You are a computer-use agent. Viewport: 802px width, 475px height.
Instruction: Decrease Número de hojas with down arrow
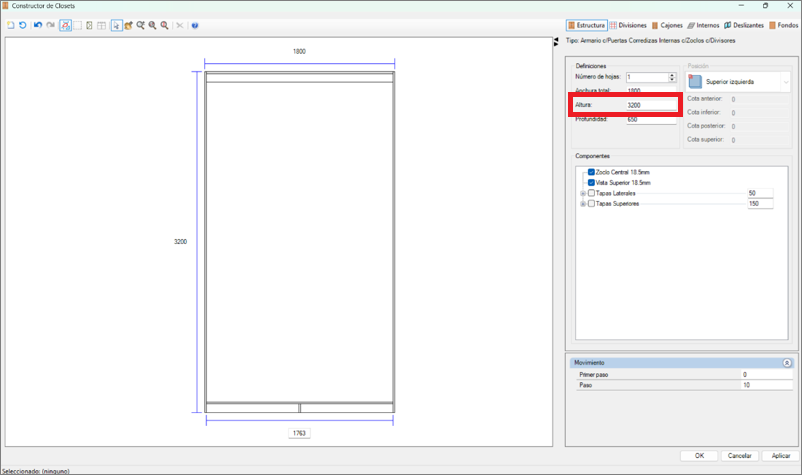(x=672, y=79)
